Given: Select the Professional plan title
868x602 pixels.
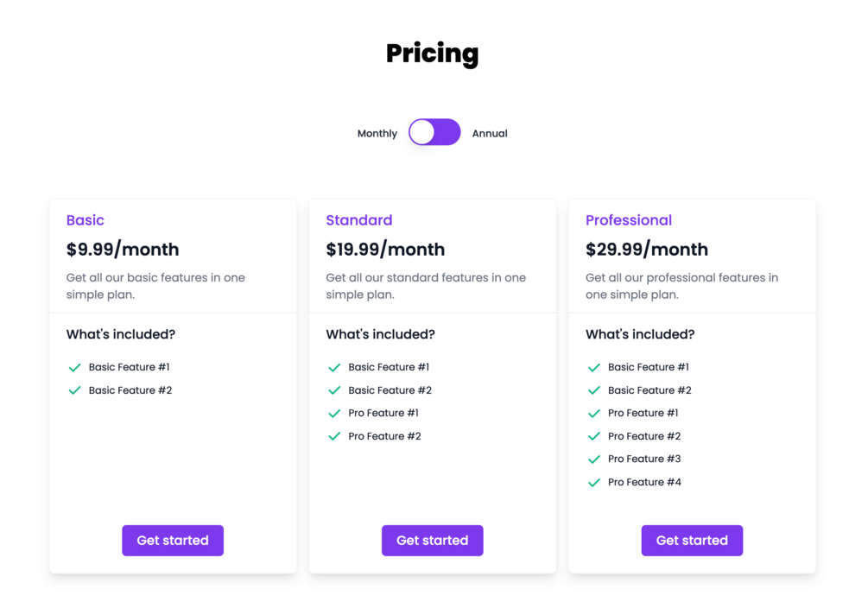Looking at the screenshot, I should coord(629,220).
